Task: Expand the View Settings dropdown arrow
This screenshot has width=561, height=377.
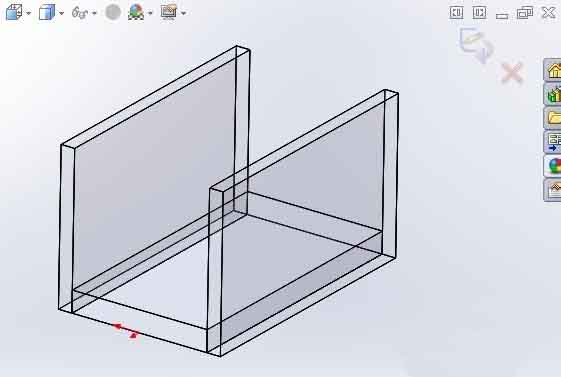Action: pyautogui.click(x=184, y=14)
